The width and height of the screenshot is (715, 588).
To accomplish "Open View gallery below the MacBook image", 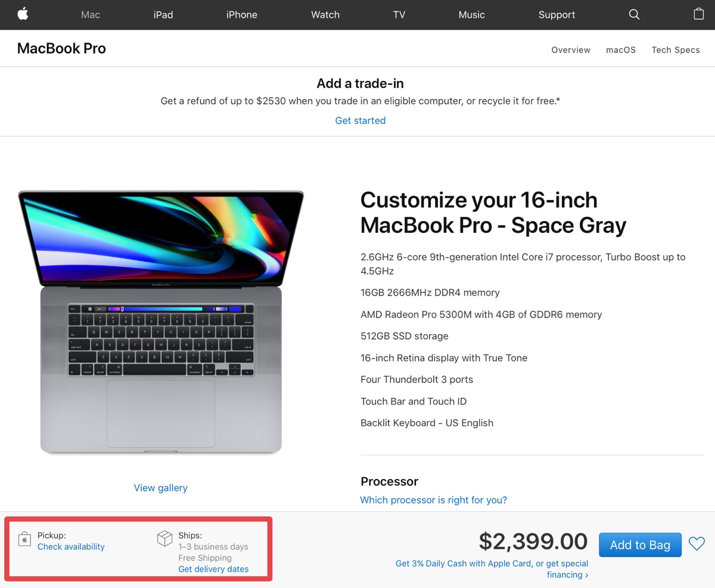I will click(160, 487).
